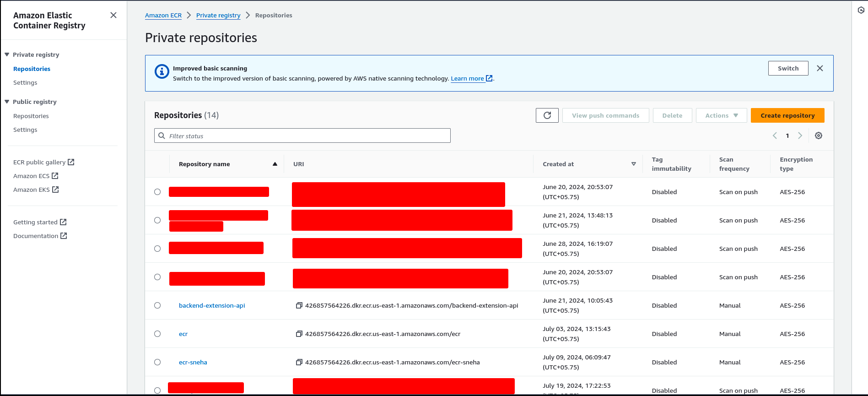Select radio for repo created June 21, 13:48:13

tap(157, 220)
